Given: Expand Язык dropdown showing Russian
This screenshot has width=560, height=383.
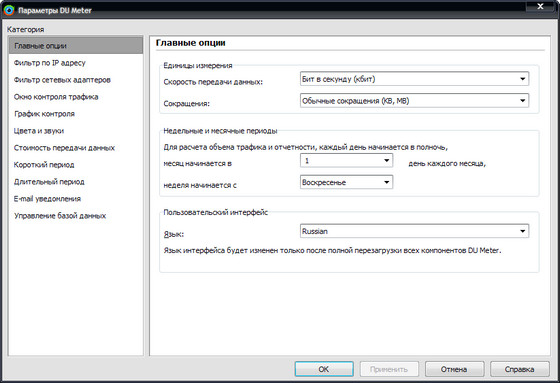Looking at the screenshot, I should pos(414,231).
